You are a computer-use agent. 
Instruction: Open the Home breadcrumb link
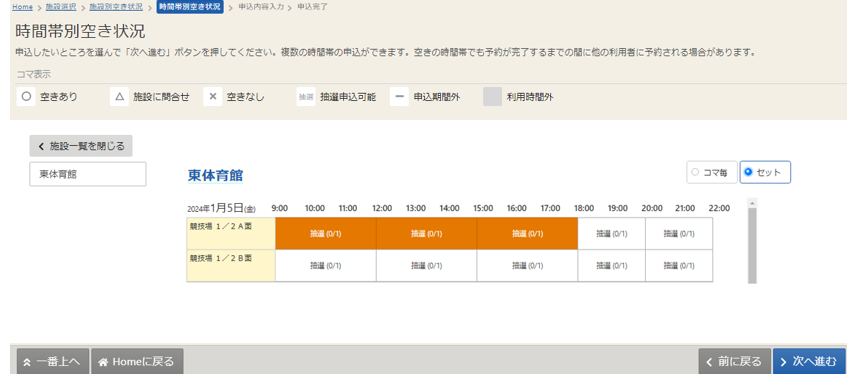23,7
